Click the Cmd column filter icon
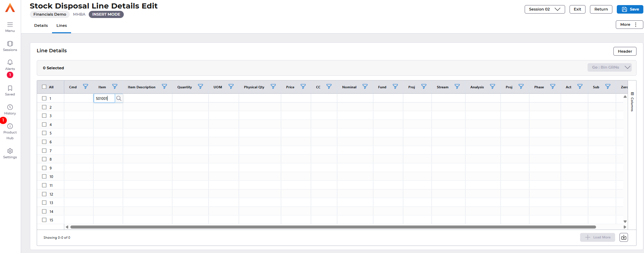 [x=86, y=87]
